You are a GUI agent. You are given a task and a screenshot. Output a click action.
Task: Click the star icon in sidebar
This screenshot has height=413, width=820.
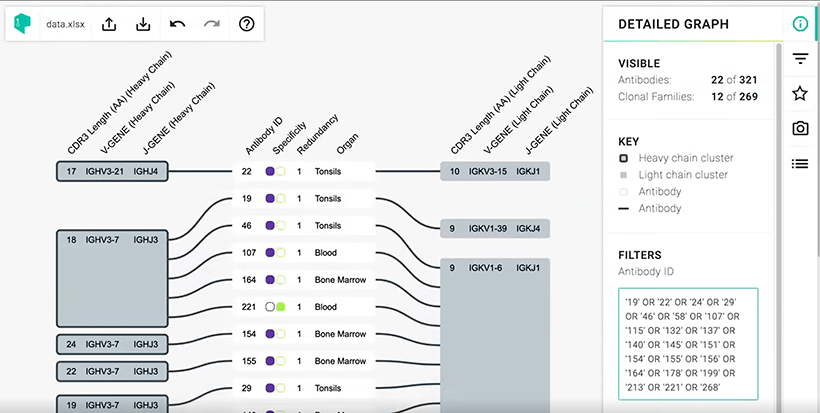click(799, 93)
